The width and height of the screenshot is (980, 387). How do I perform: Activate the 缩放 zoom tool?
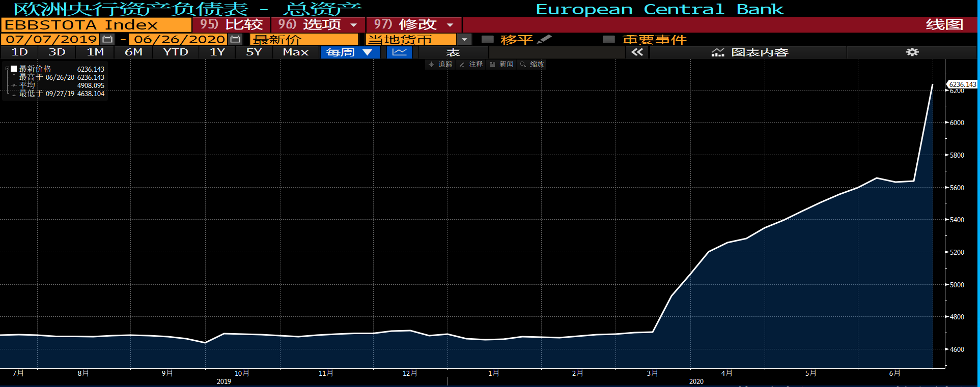point(532,64)
